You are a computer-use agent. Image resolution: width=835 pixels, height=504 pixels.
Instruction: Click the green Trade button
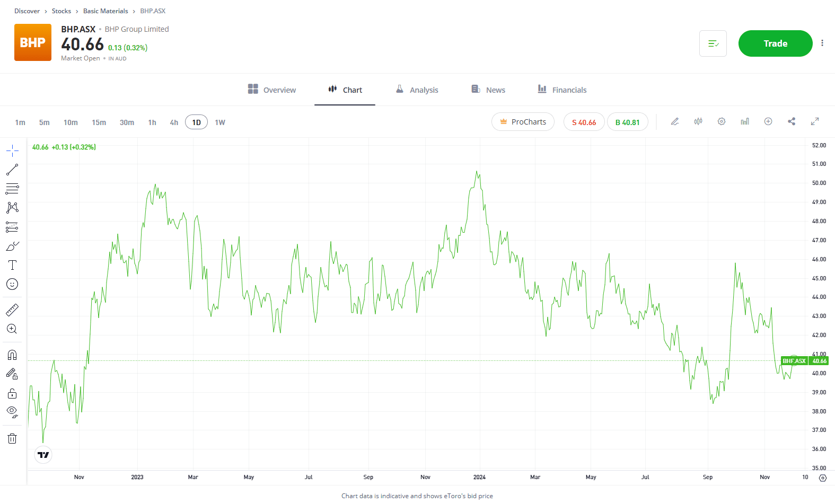coord(775,43)
